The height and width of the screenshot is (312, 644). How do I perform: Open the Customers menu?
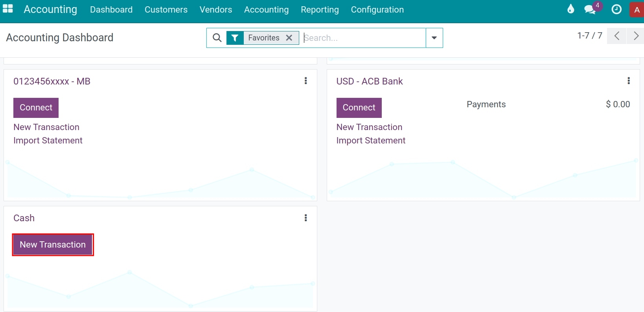pos(166,9)
